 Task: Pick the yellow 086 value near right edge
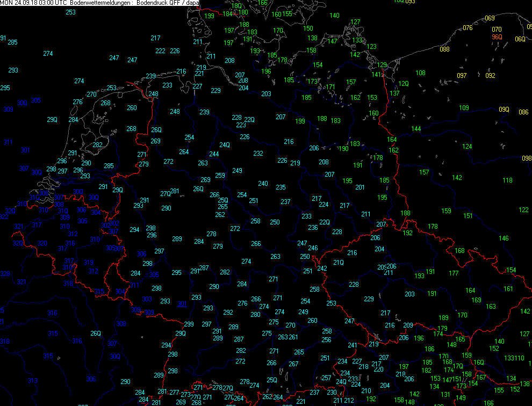click(523, 112)
